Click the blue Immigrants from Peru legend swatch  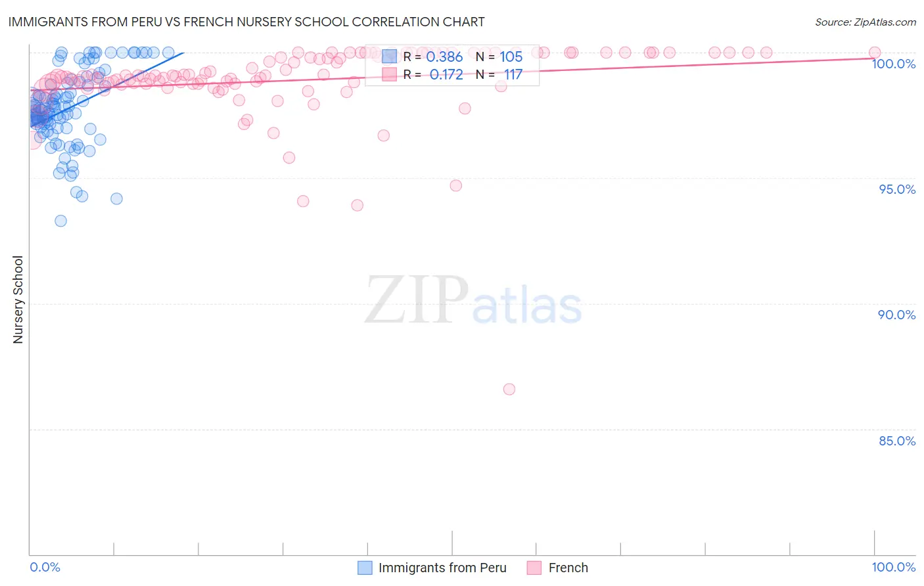click(x=365, y=568)
